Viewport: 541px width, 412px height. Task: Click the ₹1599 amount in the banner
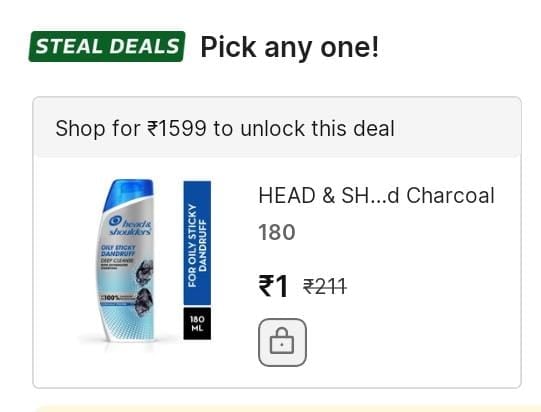coord(177,128)
